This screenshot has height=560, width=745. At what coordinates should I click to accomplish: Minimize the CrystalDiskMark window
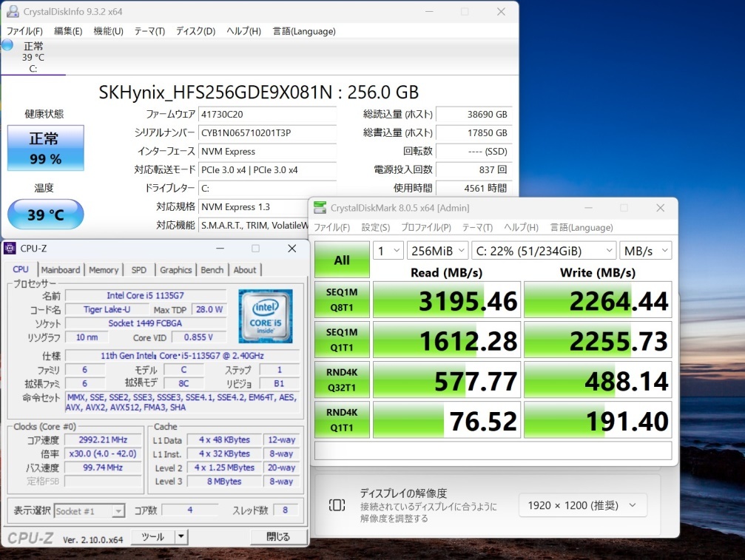click(588, 208)
